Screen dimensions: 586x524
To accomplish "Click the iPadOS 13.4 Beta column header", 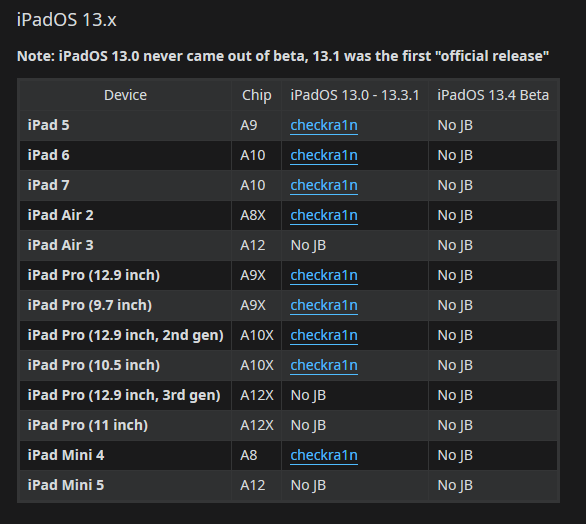I will pyautogui.click(x=493, y=95).
